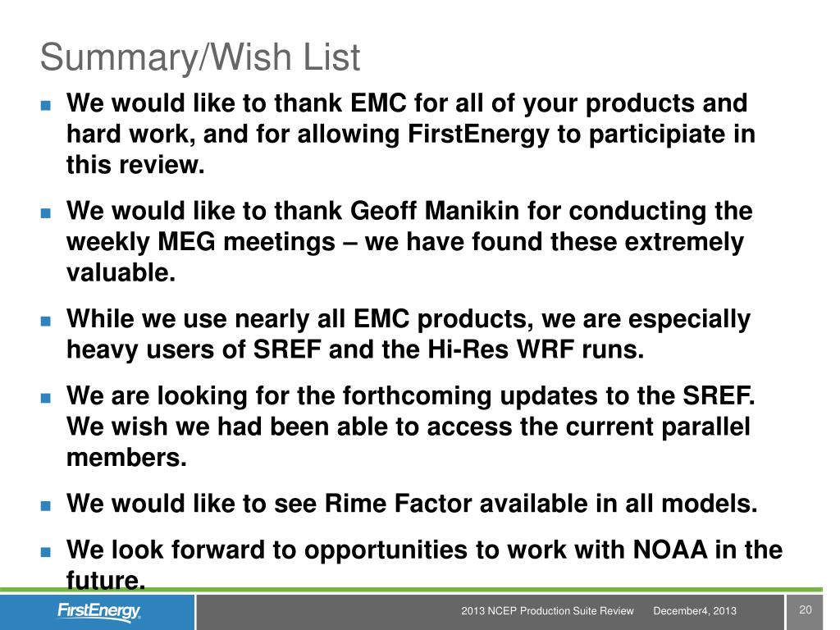
Task: Click the bullet beside NOAA future line
Action: coord(46,552)
